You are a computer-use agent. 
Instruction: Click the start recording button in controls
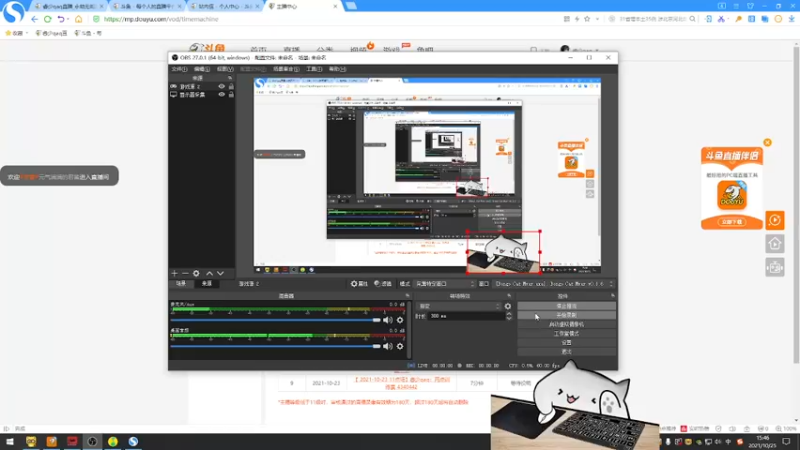(x=566, y=315)
